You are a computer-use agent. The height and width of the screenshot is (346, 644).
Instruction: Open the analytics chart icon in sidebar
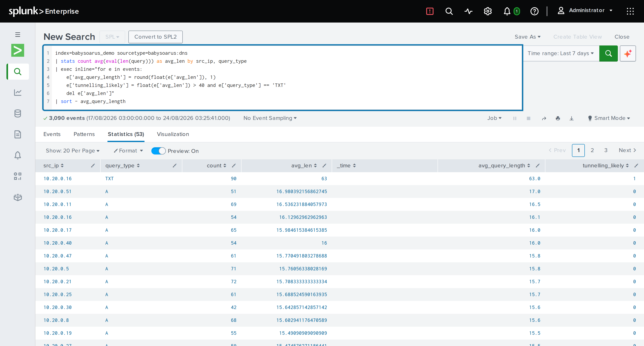(x=18, y=92)
